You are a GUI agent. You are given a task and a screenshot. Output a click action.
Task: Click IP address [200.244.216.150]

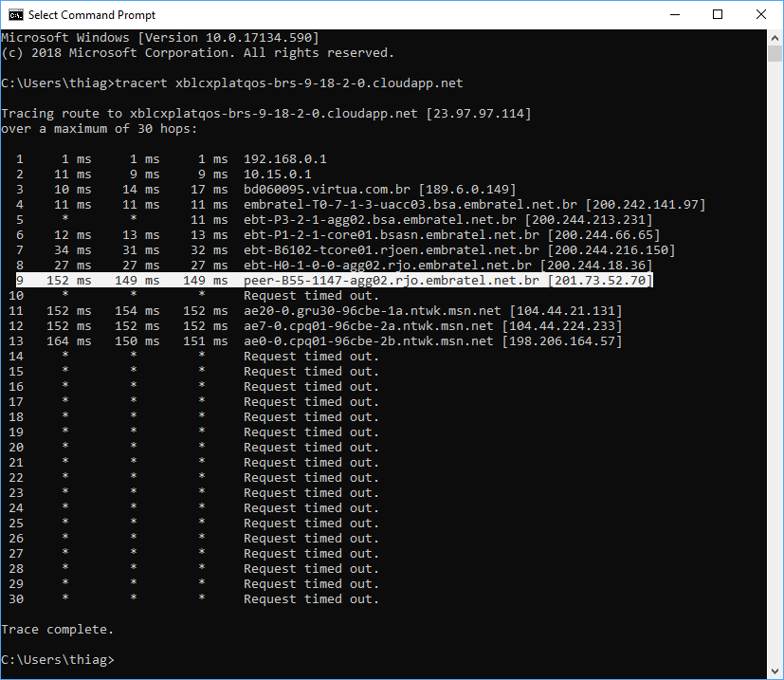tap(611, 249)
